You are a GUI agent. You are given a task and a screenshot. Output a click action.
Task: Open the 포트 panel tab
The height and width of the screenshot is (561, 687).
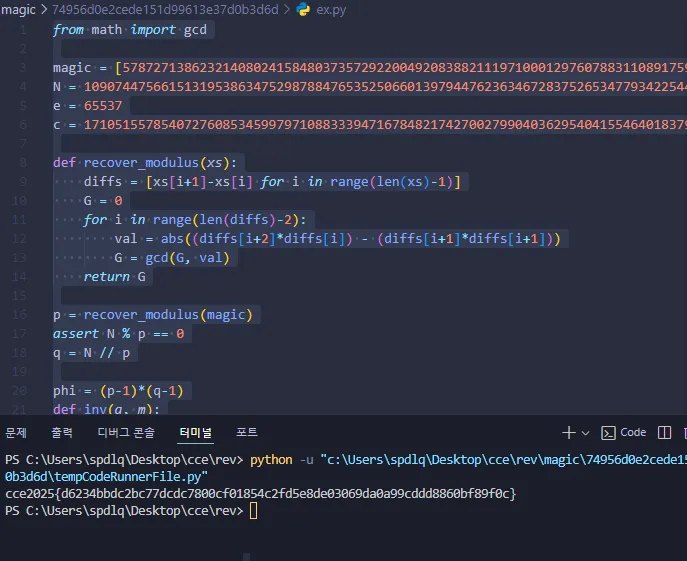247,433
